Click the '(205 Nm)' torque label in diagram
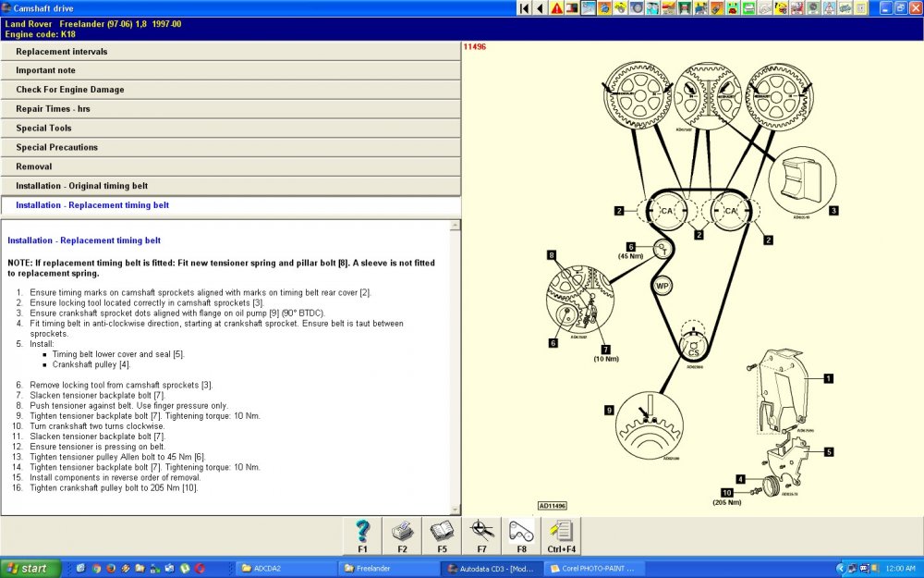Screen dimensions: 924x578 point(726,502)
